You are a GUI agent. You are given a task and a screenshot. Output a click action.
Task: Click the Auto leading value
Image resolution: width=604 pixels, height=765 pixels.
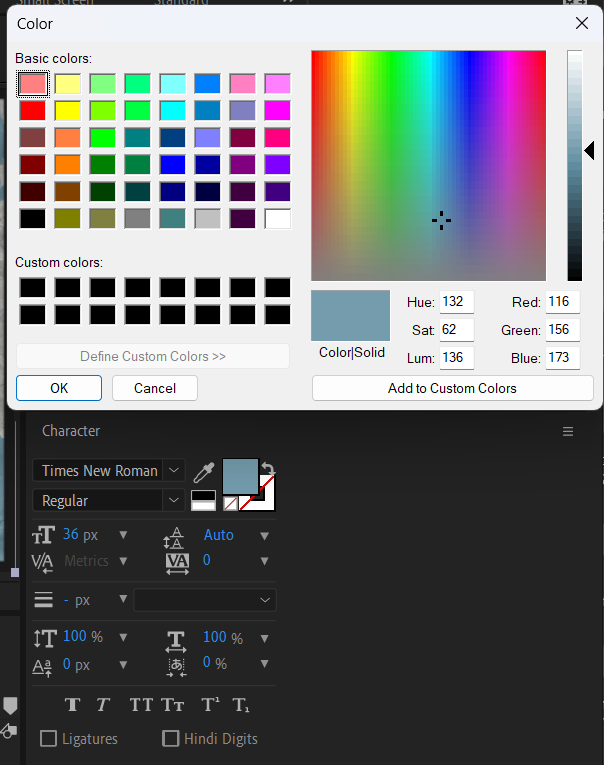[x=219, y=535]
